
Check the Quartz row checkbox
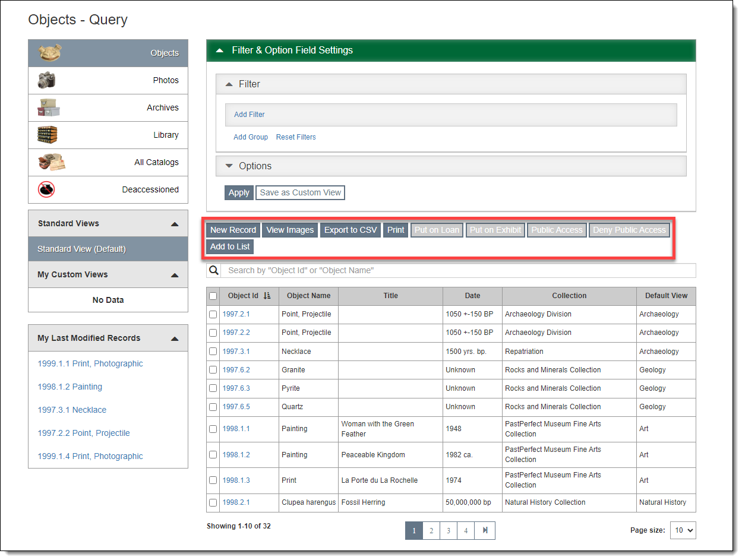click(x=213, y=407)
